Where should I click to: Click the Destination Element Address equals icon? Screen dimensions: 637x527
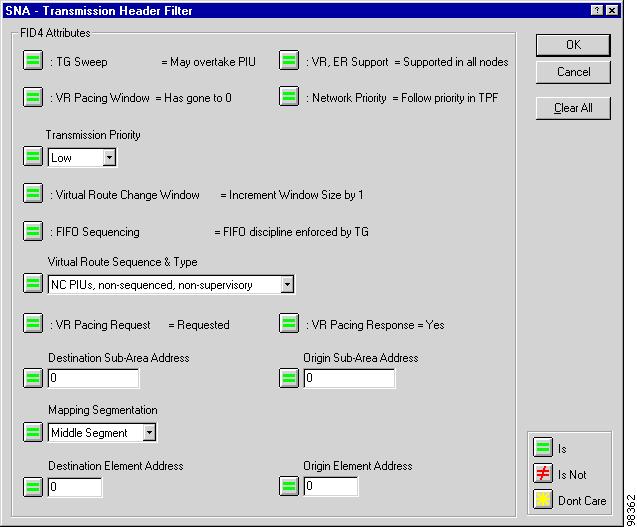[32, 486]
